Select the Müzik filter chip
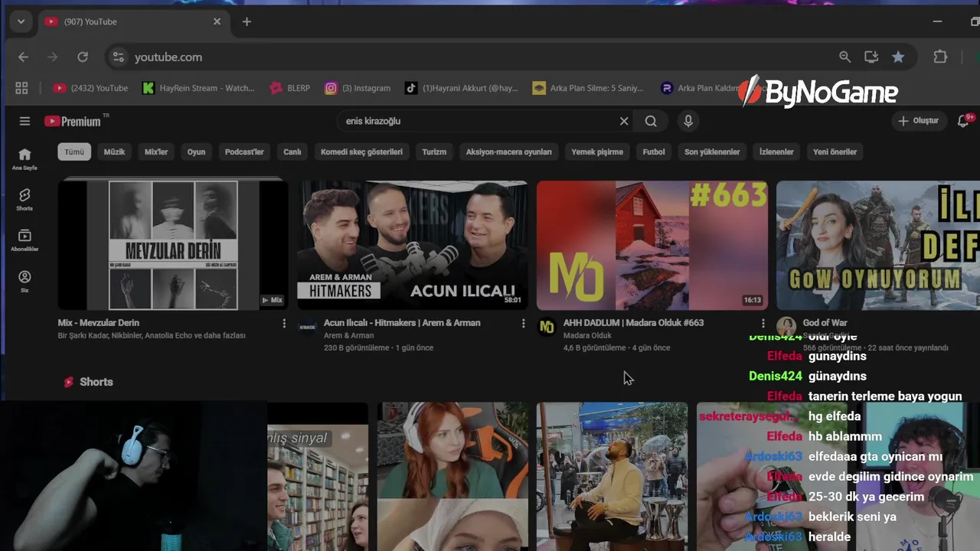The width and height of the screenshot is (980, 551). click(x=114, y=152)
